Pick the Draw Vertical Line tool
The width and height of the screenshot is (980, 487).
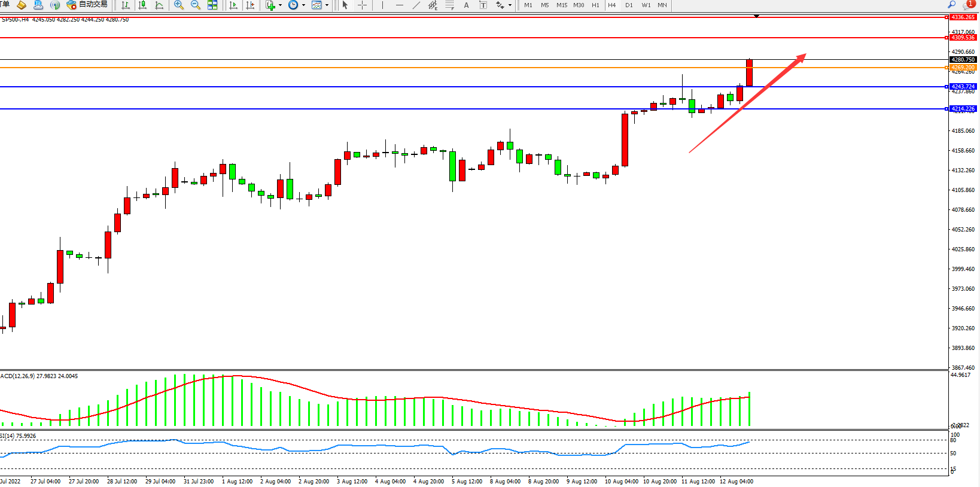click(x=382, y=5)
